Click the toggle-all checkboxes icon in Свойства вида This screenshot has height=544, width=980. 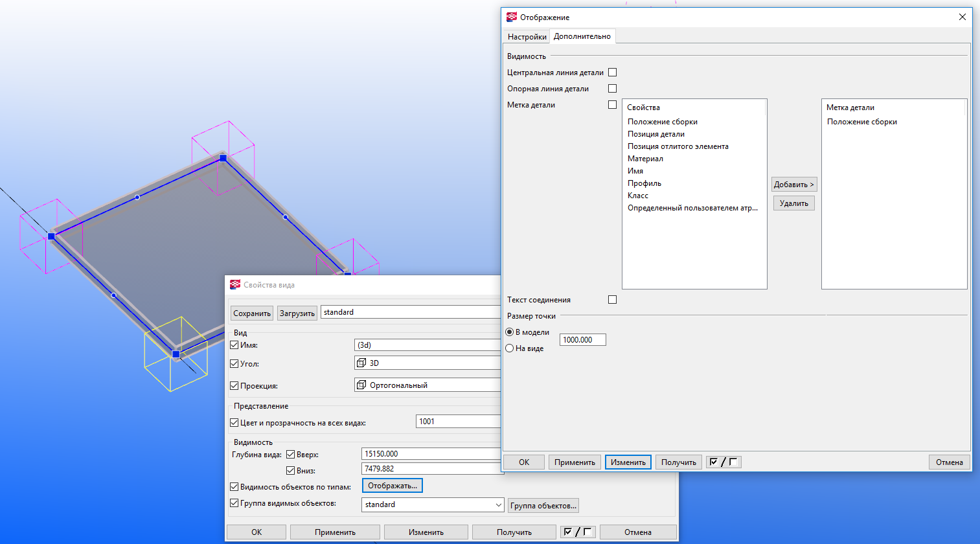(578, 532)
